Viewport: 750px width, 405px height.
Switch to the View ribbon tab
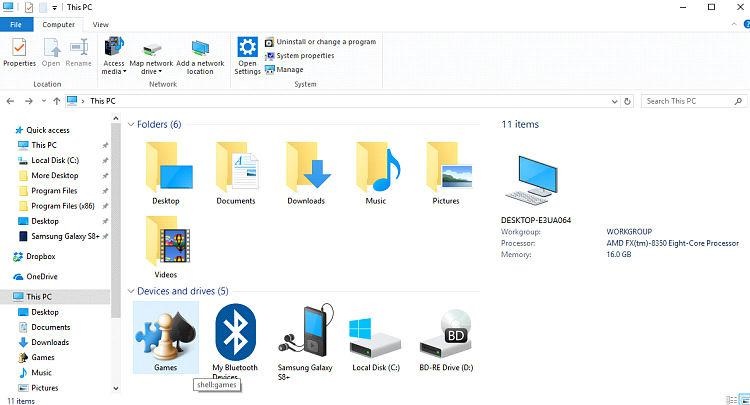pos(101,23)
